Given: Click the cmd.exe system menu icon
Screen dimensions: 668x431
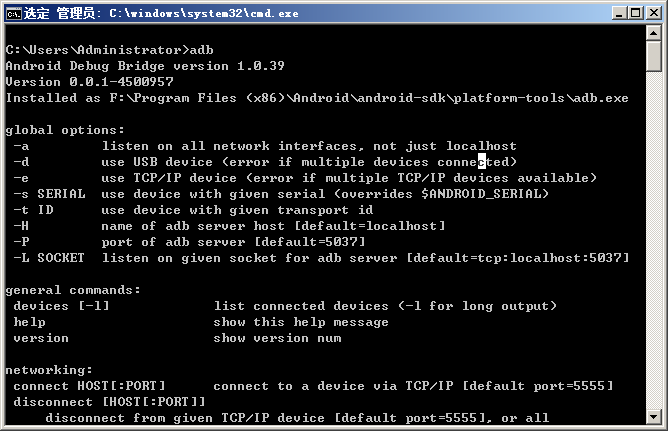Looking at the screenshot, I should [x=14, y=14].
